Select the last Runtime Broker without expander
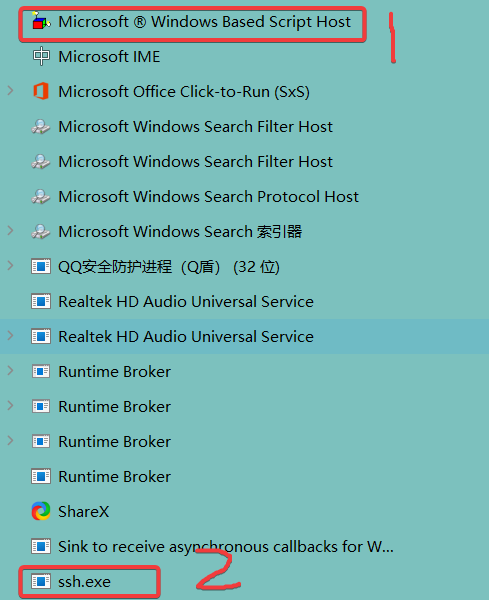 click(244, 476)
